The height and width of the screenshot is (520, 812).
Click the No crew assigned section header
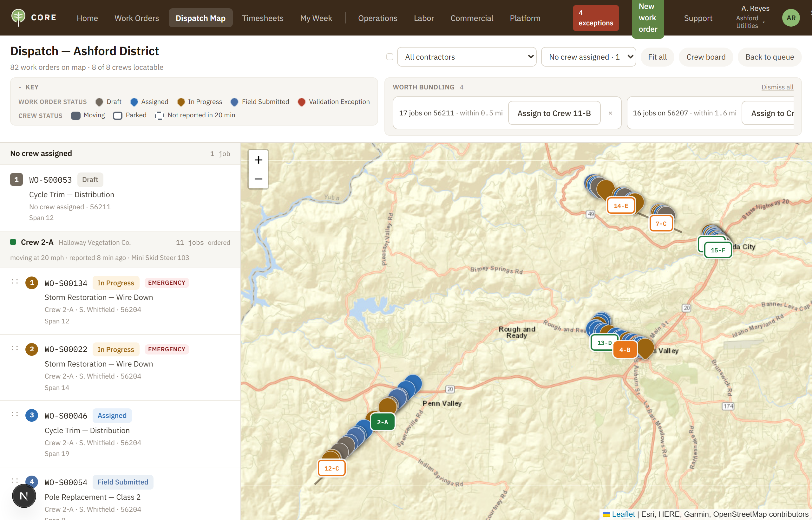[x=120, y=154]
